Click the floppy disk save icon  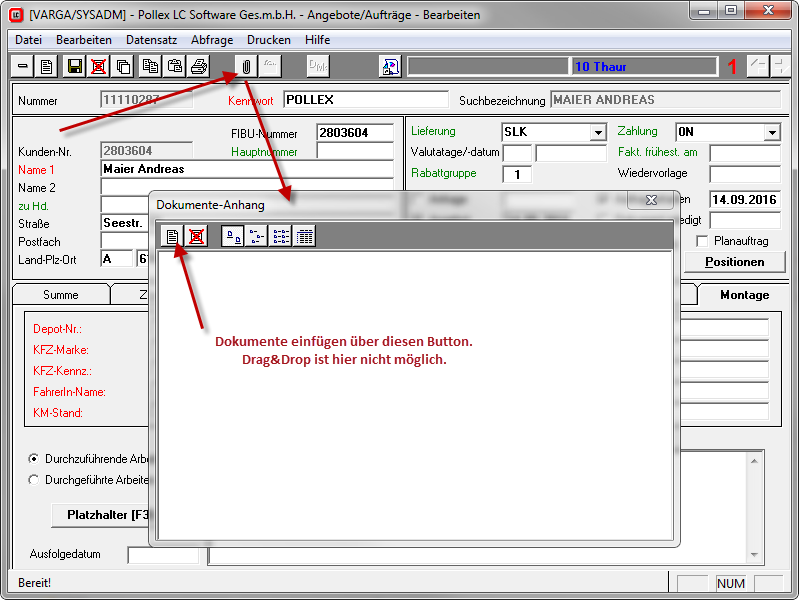pos(74,67)
